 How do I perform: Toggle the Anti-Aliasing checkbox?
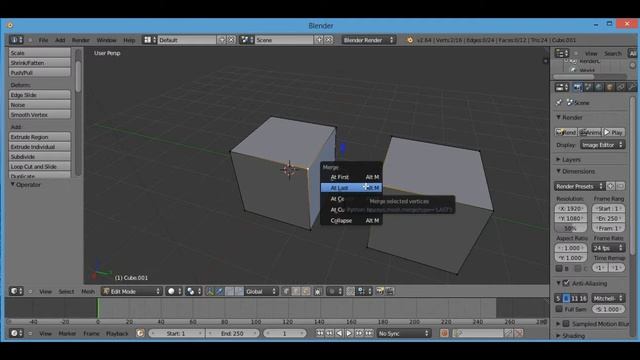pos(567,283)
